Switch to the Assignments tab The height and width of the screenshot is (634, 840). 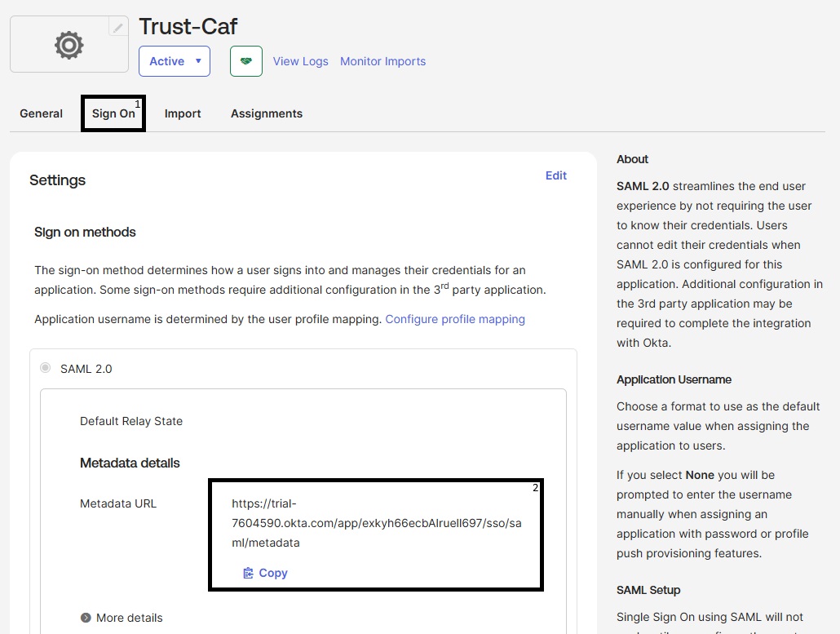(x=267, y=113)
